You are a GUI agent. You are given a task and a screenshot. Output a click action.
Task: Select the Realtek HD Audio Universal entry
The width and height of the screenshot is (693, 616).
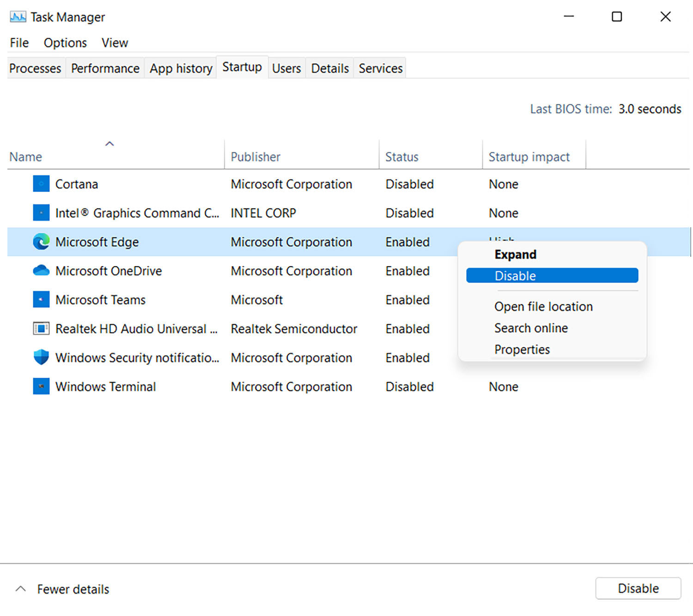[136, 329]
